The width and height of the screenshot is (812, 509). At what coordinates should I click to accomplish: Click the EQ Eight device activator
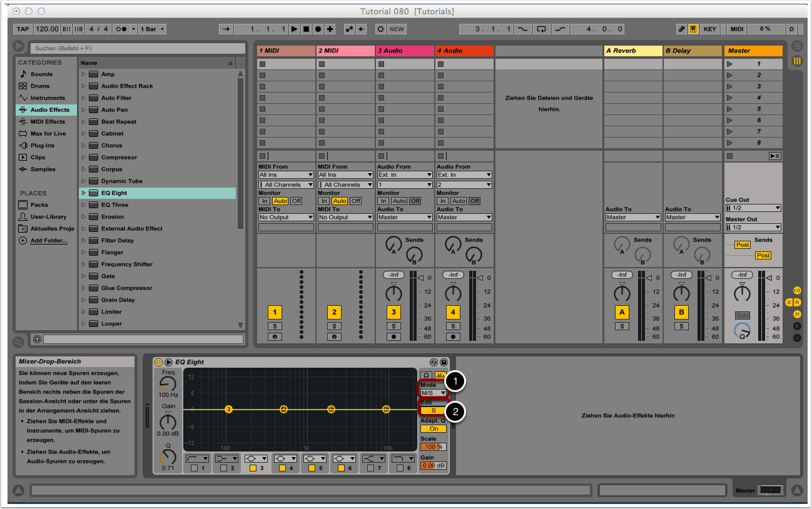(158, 362)
